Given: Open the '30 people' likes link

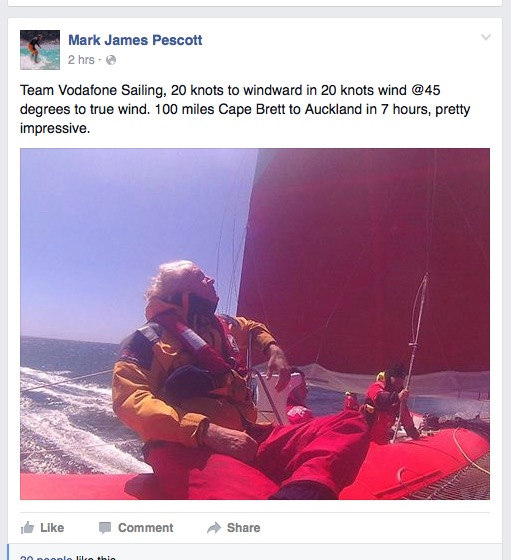Looking at the screenshot, I should point(46,557).
